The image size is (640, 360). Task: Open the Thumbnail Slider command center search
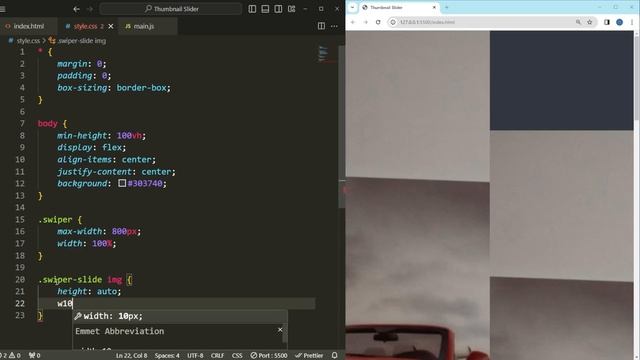point(171,9)
